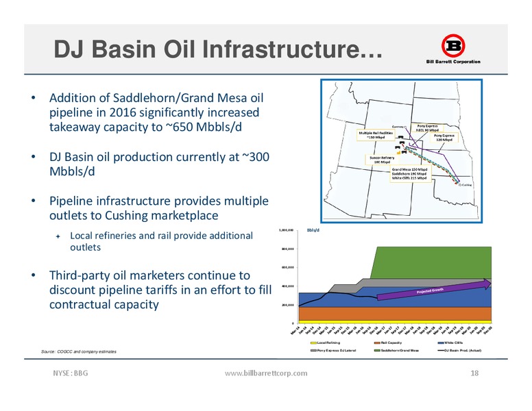This screenshot has height=411, width=532.
Task: Click the Grand Mesa/Saddlehorn/White Cliffs map label
Action: point(409,173)
